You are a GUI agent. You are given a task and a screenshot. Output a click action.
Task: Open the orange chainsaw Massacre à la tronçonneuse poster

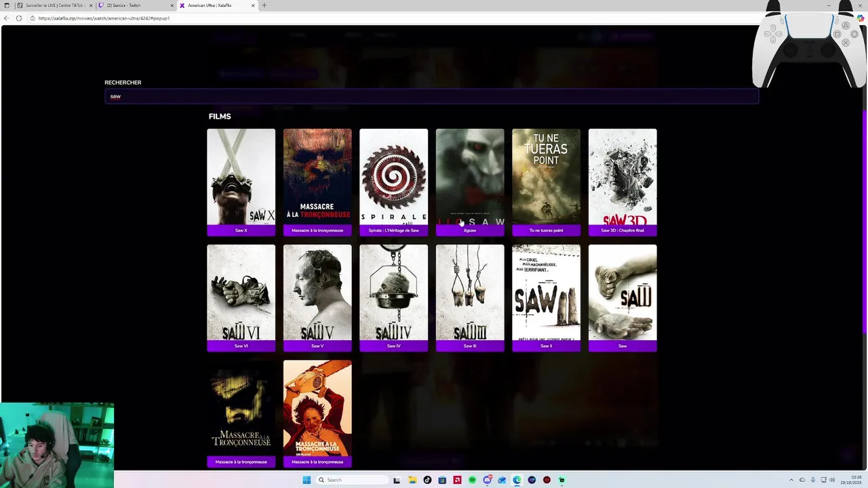tap(317, 413)
